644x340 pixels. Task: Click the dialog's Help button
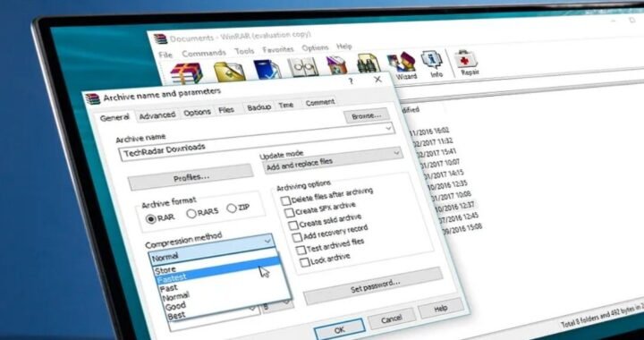click(x=441, y=308)
